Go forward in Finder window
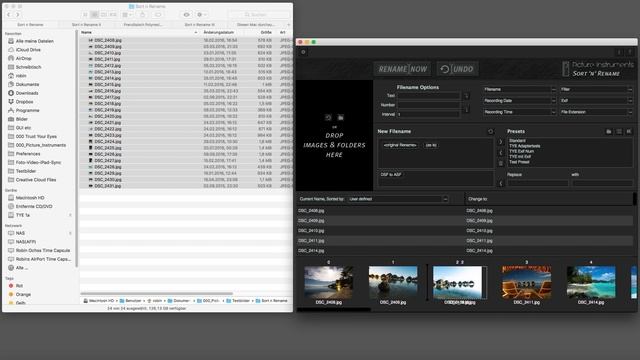The image size is (640, 360). tap(18, 15)
